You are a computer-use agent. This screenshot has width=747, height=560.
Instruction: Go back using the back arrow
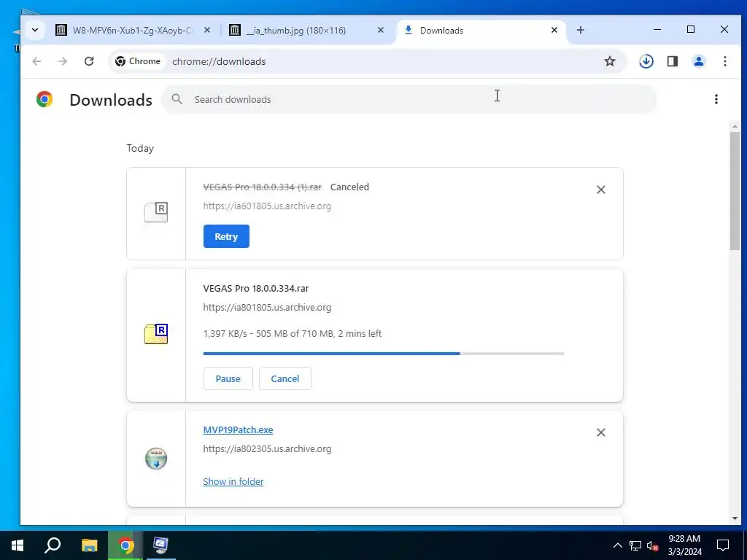(x=36, y=61)
